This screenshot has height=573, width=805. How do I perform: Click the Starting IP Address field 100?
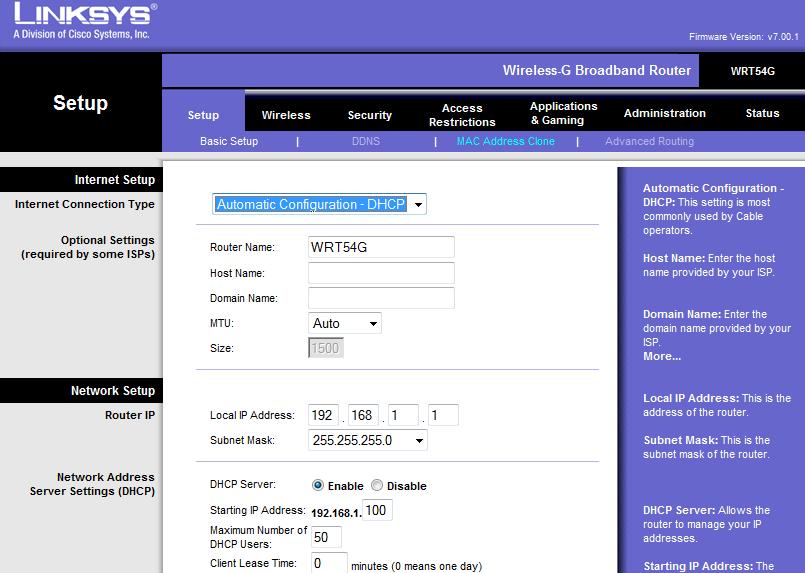(x=377, y=510)
